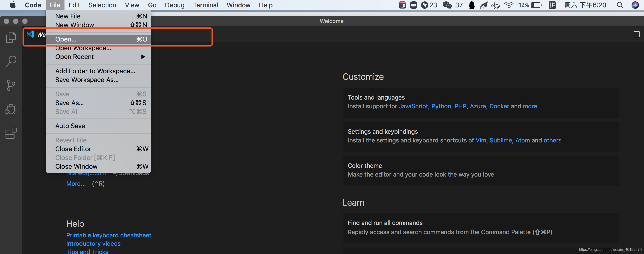Screen dimensions: 644x254
Task: Open the Explorer view in activity bar
Action: (11, 37)
